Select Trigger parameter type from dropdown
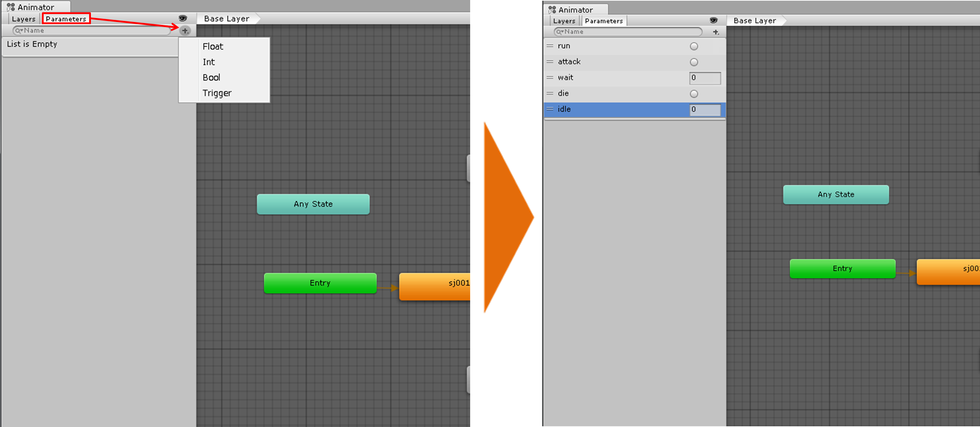The image size is (980, 427). coord(216,92)
